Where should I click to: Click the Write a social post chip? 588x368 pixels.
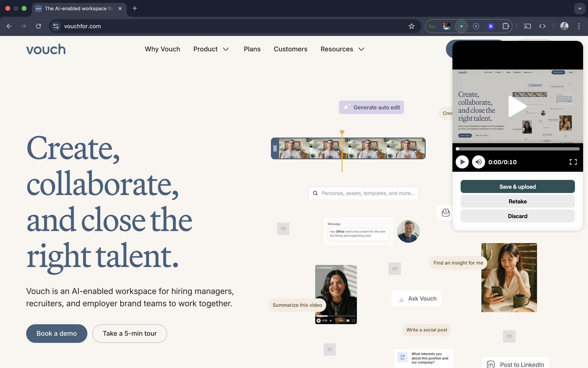pos(427,330)
